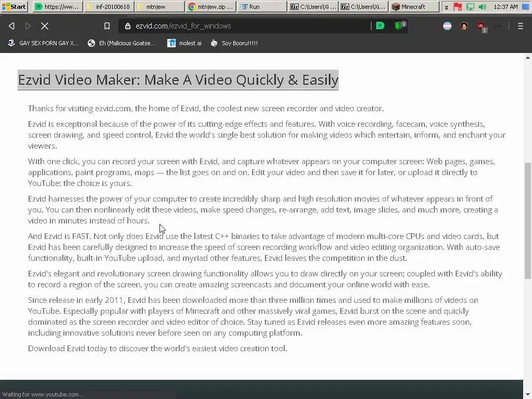Viewport: 532px width, 399px height.
Task: Click the 'Ezvid Video Maker' page heading
Action: [178, 79]
